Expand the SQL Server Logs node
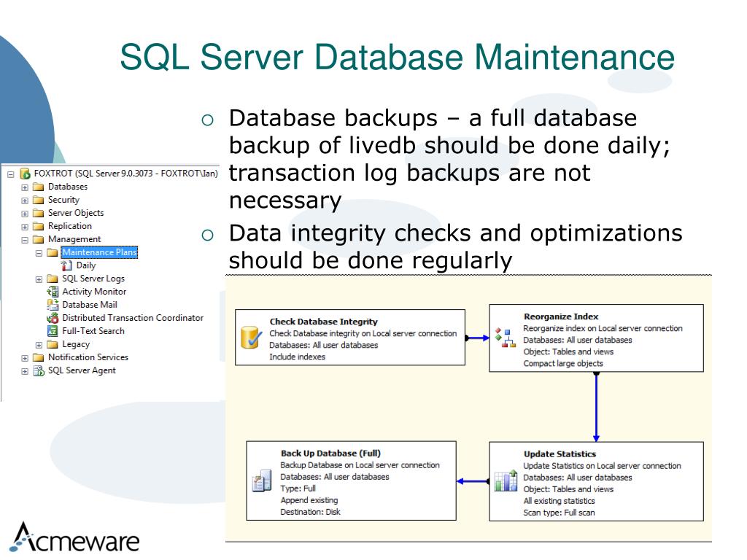Viewport: 747px width, 560px height. (39, 279)
